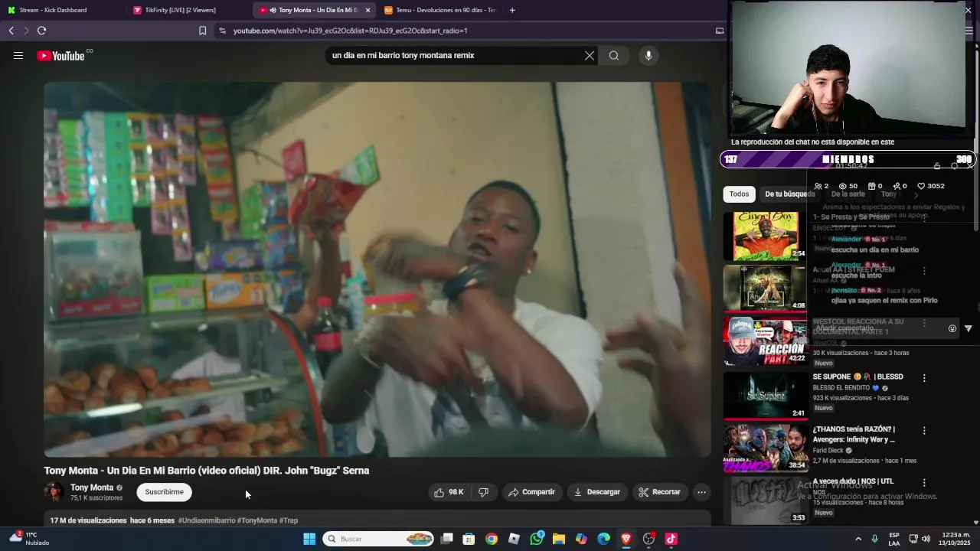
Task: Play the Anuel AA 4:08 video thumbnail
Action: click(x=765, y=289)
